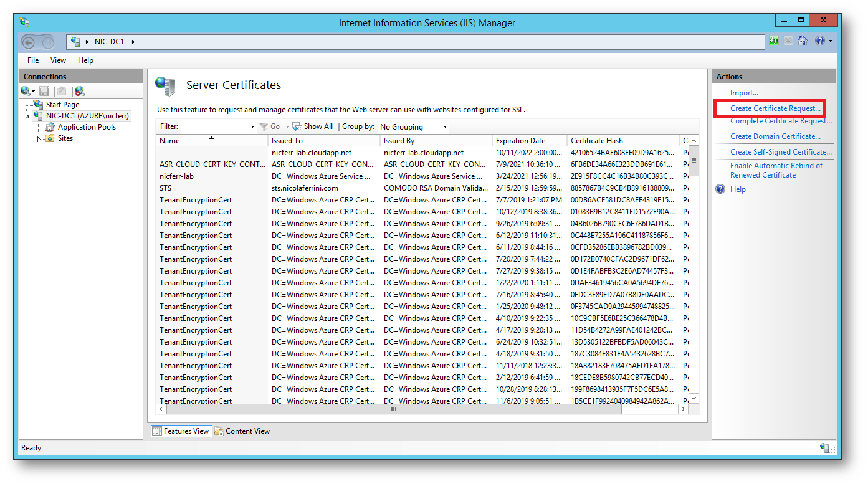
Task: Click the vertical scrollbar down arrow
Action: point(694,399)
